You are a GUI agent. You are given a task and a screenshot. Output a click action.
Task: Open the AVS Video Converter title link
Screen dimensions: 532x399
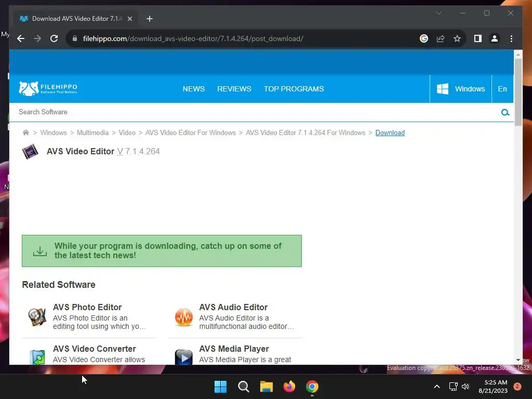click(95, 349)
